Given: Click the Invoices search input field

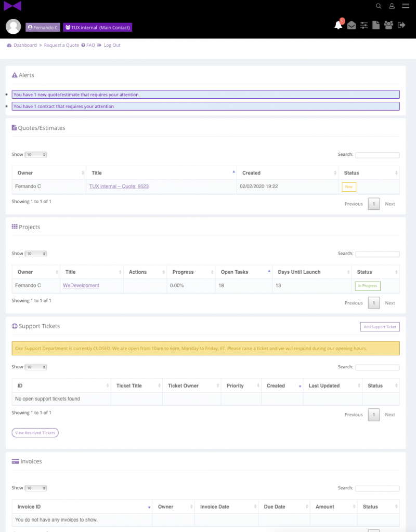Looking at the screenshot, I should coord(378,488).
